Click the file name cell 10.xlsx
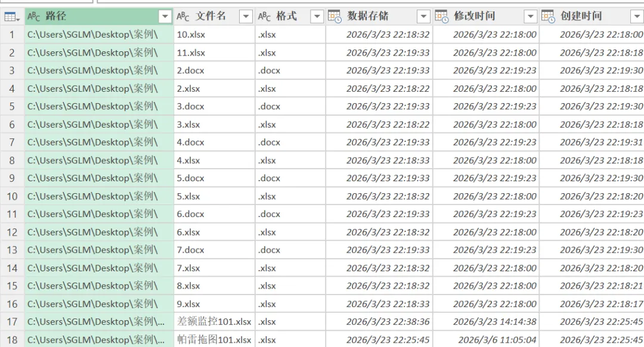This screenshot has width=644, height=347. tap(215, 35)
